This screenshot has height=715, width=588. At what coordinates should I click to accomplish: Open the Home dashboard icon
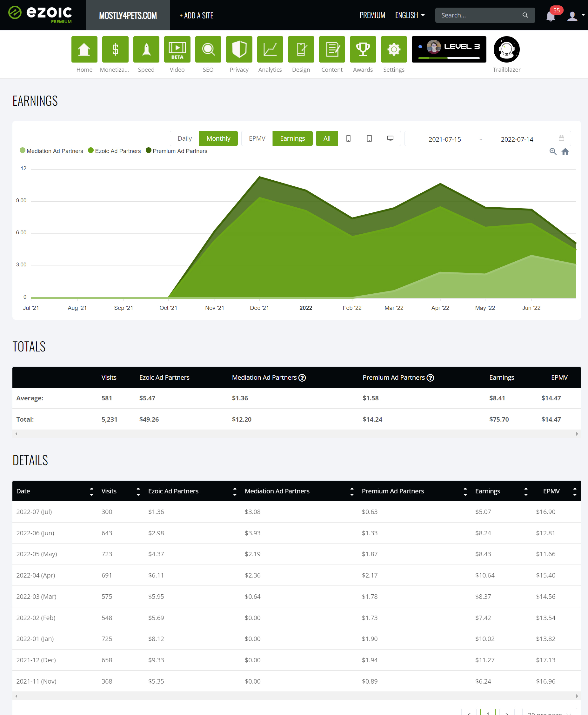coord(84,50)
